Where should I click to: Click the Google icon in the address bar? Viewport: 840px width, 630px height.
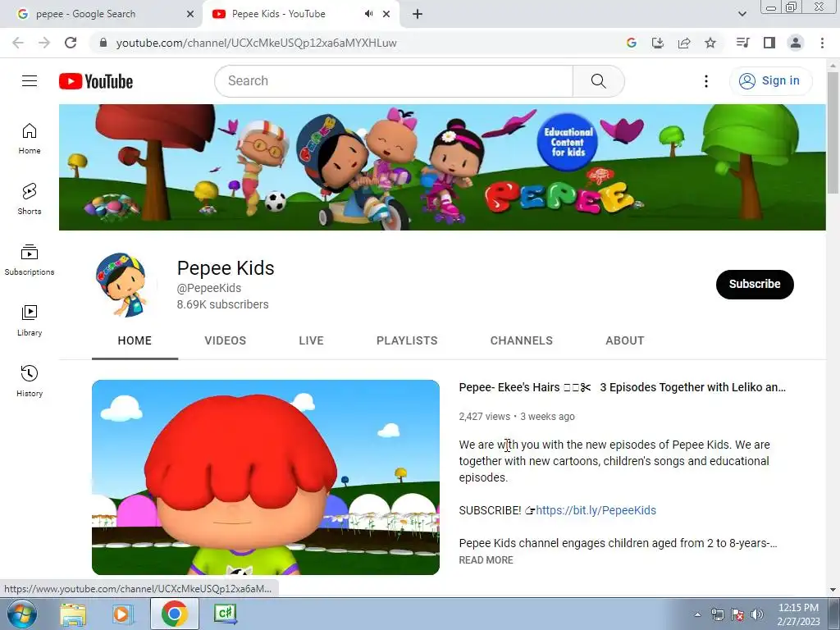tap(632, 43)
